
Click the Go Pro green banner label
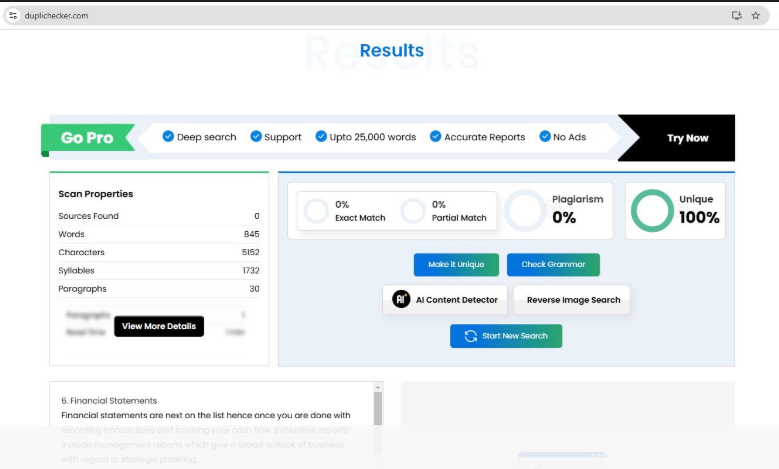click(x=87, y=138)
